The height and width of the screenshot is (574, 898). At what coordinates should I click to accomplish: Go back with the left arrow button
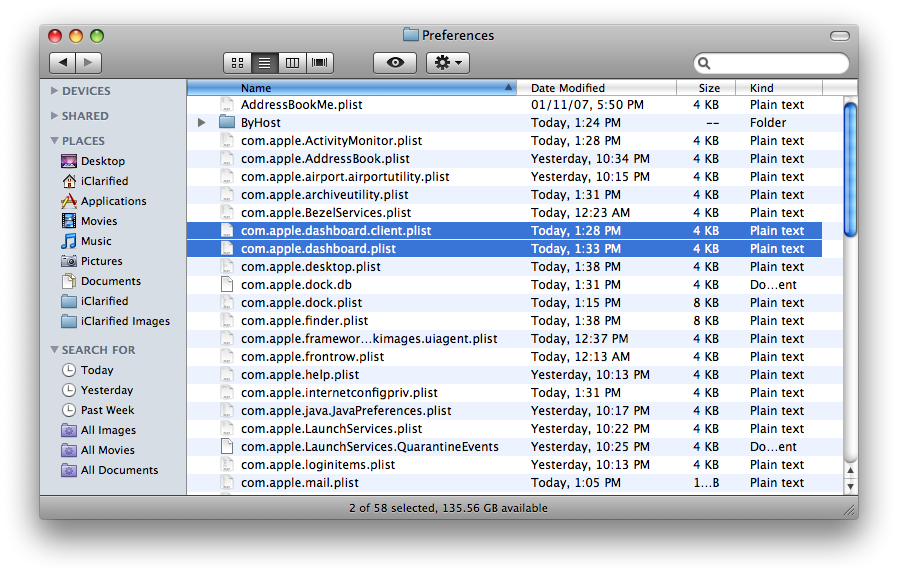[63, 63]
